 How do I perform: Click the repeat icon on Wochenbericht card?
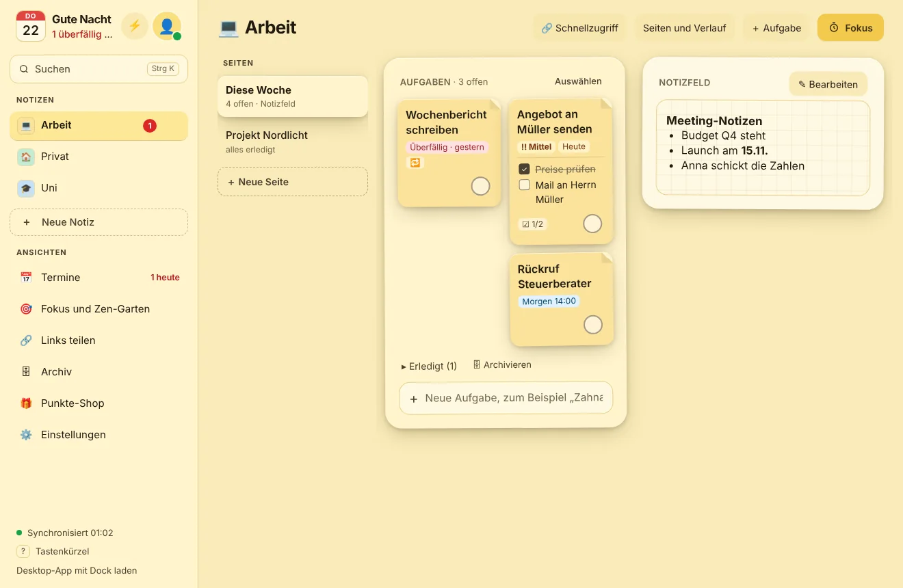[x=415, y=163]
